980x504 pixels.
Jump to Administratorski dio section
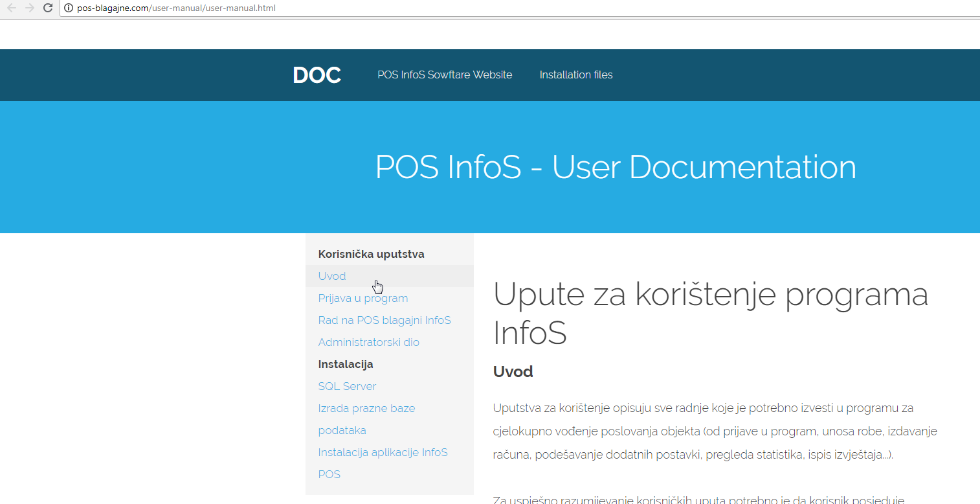click(x=368, y=342)
